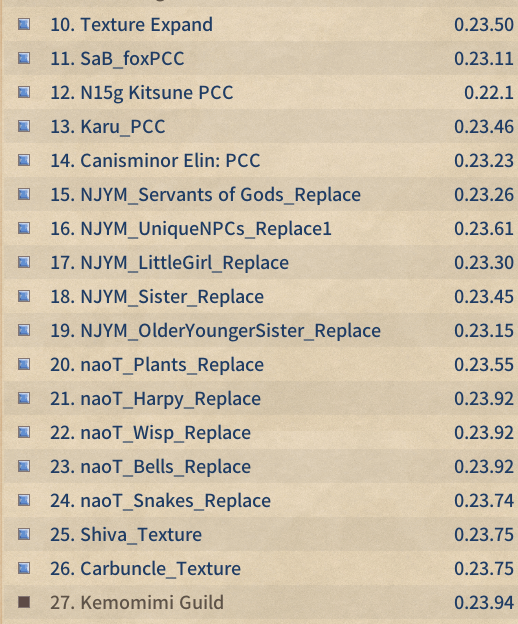518x624 pixels.
Task: Click version 0.23.92 of naoT_Harpy_Replace
Action: [484, 399]
